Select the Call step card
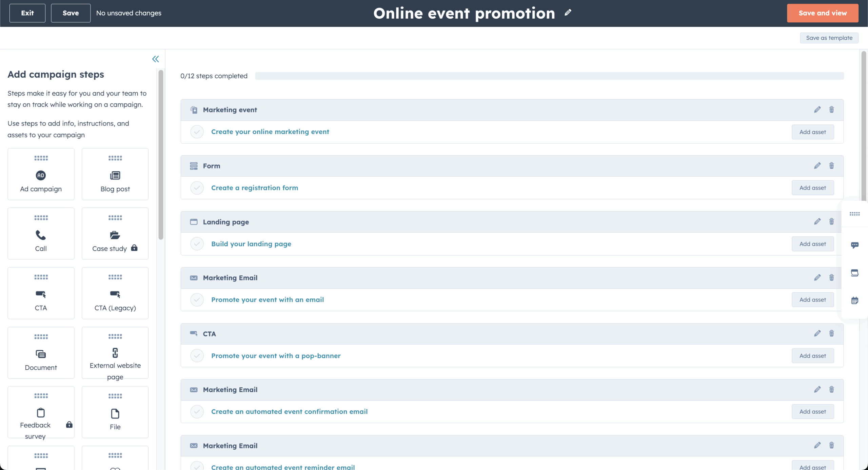Screen dimensions: 868x470 pos(41,233)
